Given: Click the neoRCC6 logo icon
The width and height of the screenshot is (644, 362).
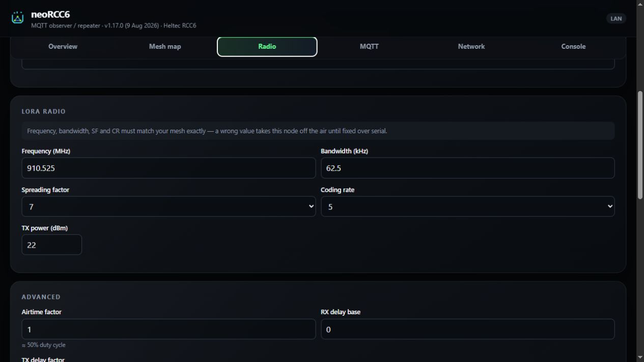Looking at the screenshot, I should coord(18,18).
